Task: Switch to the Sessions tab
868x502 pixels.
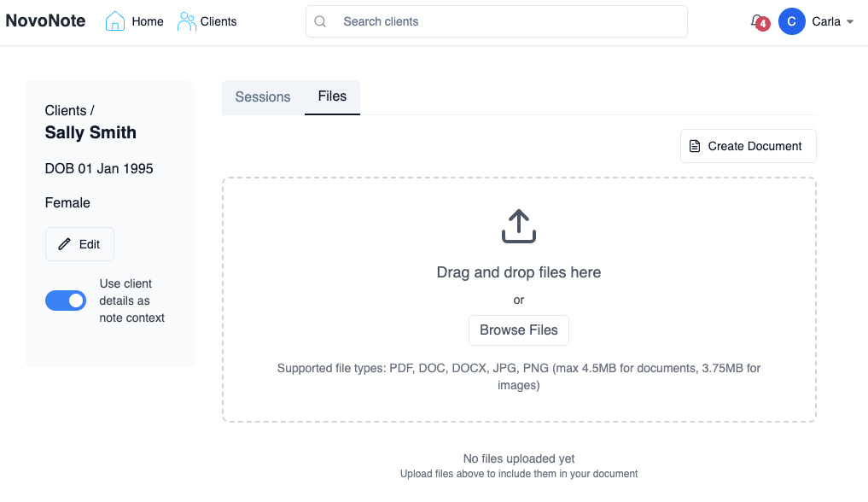Action: (263, 97)
